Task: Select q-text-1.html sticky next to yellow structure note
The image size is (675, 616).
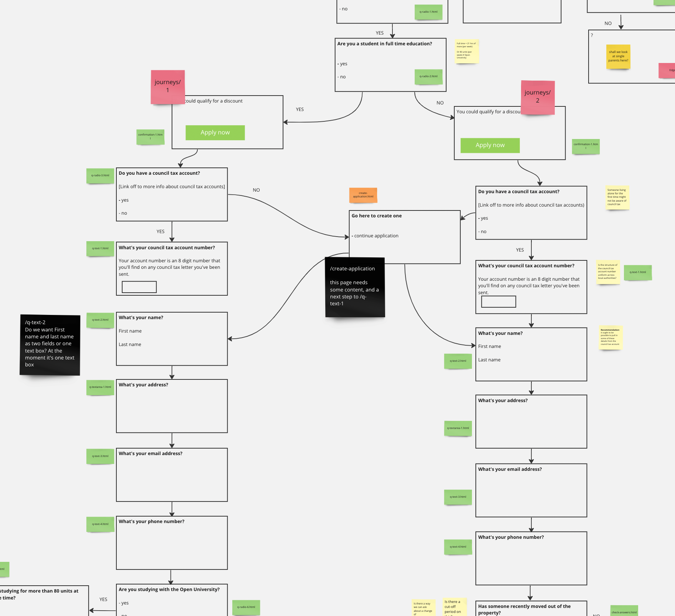Action: point(638,272)
